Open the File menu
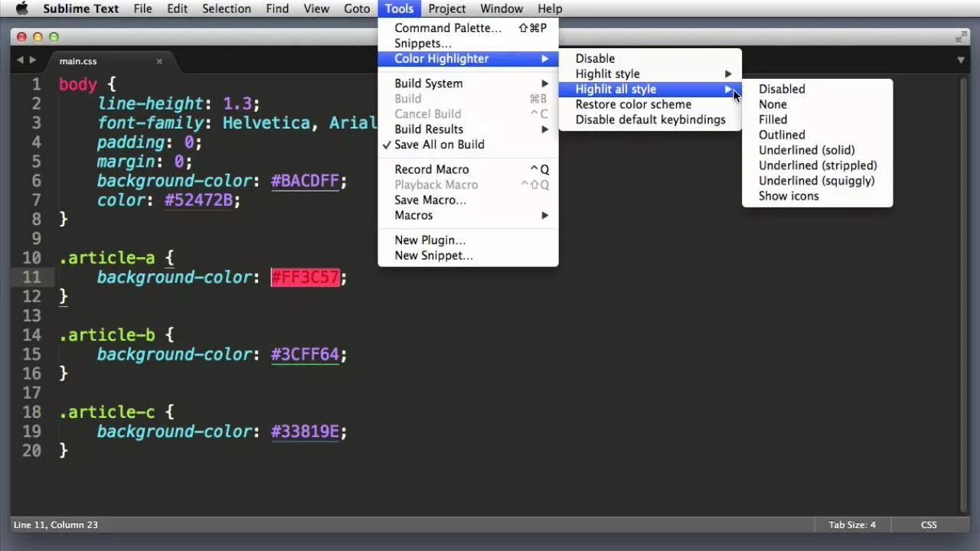Image resolution: width=980 pixels, height=551 pixels. coord(142,8)
